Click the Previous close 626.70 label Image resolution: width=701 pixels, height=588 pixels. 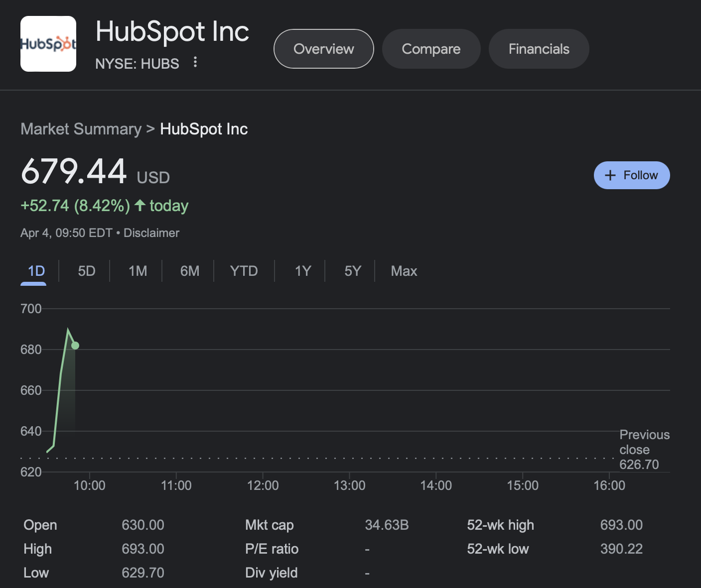[644, 449]
